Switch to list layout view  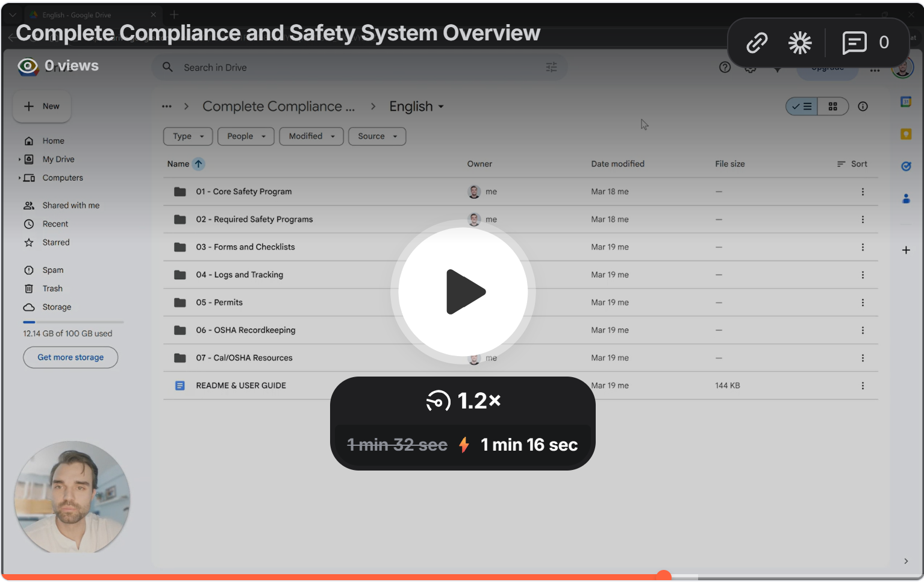pyautogui.click(x=802, y=107)
